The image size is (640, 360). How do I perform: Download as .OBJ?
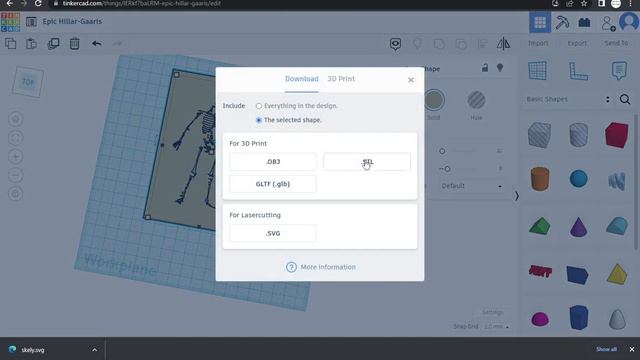coord(273,162)
